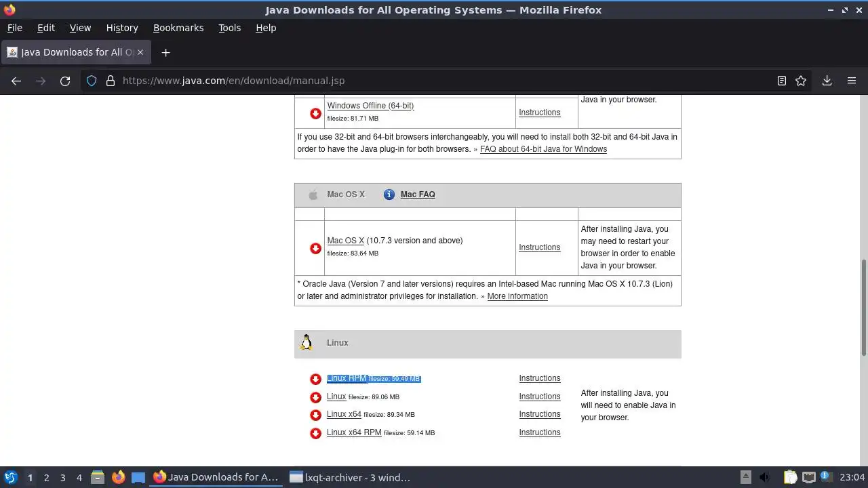Click the Mac OS X download link
Screen dimensions: 868x488
pyautogui.click(x=346, y=241)
